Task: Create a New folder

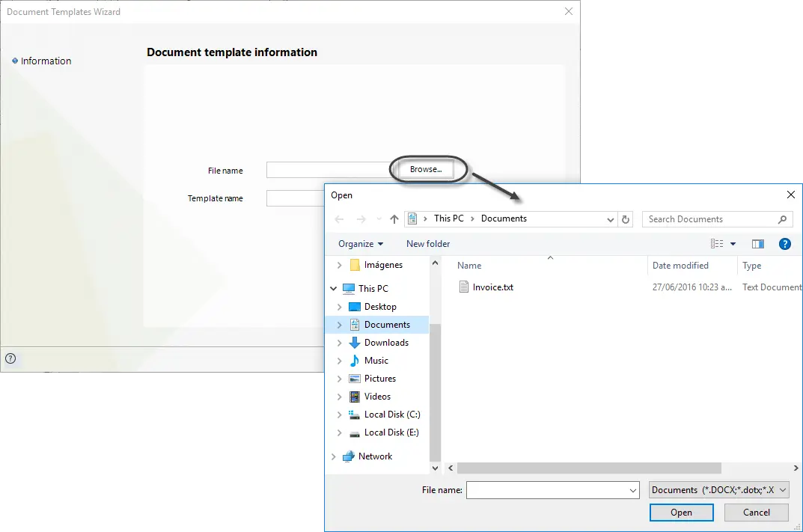Action: click(x=428, y=244)
